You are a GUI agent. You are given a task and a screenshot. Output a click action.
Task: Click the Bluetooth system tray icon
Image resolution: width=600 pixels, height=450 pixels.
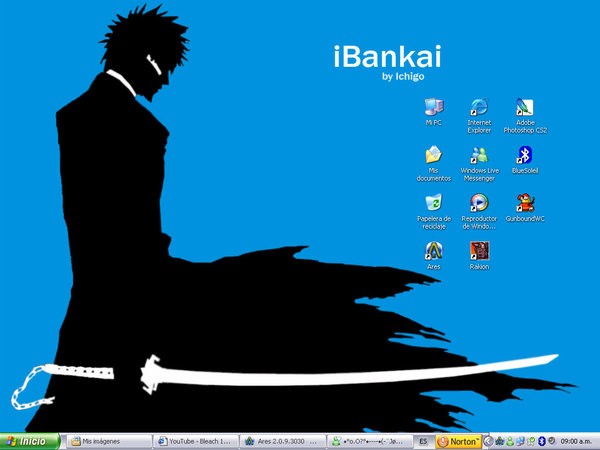click(x=541, y=441)
